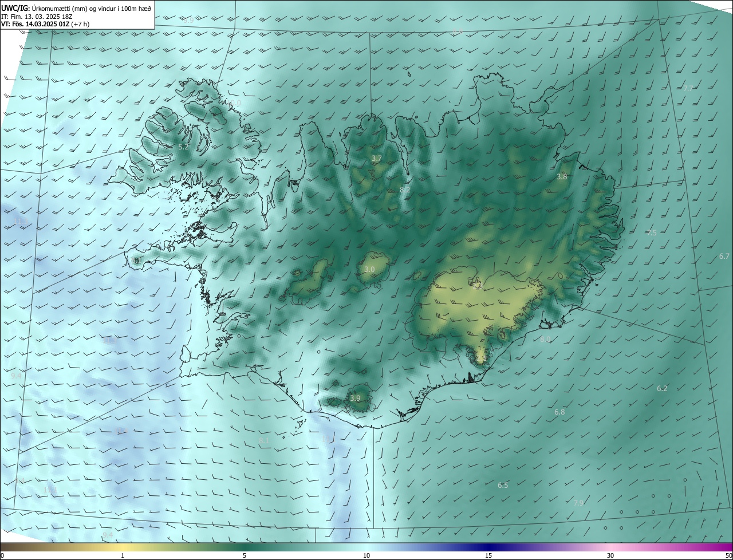
Task: Click the 8.1 value south of Reykjanes
Action: click(x=264, y=440)
